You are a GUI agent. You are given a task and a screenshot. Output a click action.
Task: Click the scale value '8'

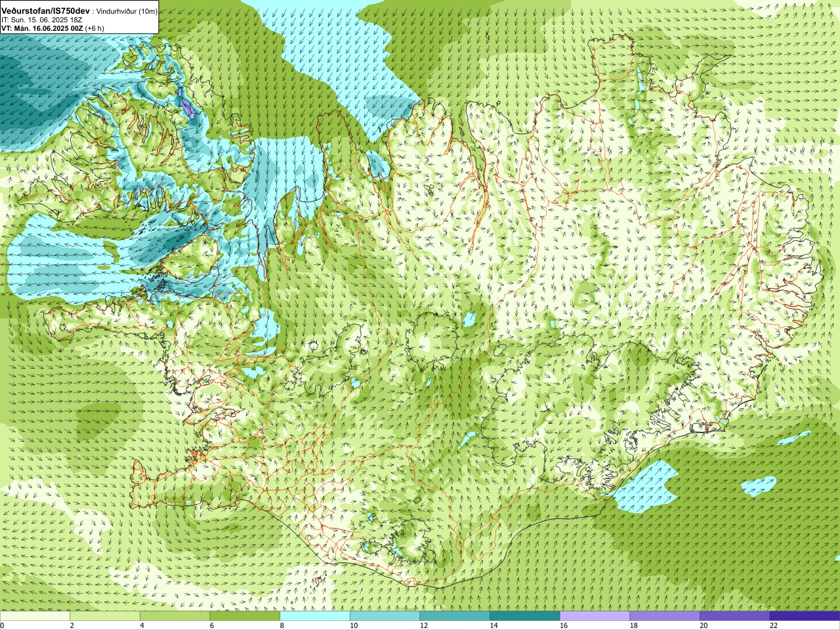[282, 625]
